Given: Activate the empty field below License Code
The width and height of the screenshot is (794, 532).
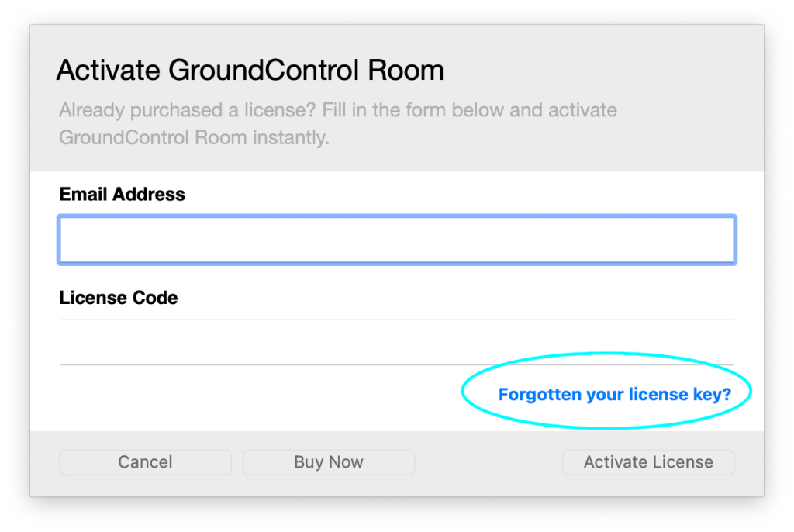Looking at the screenshot, I should (x=397, y=342).
